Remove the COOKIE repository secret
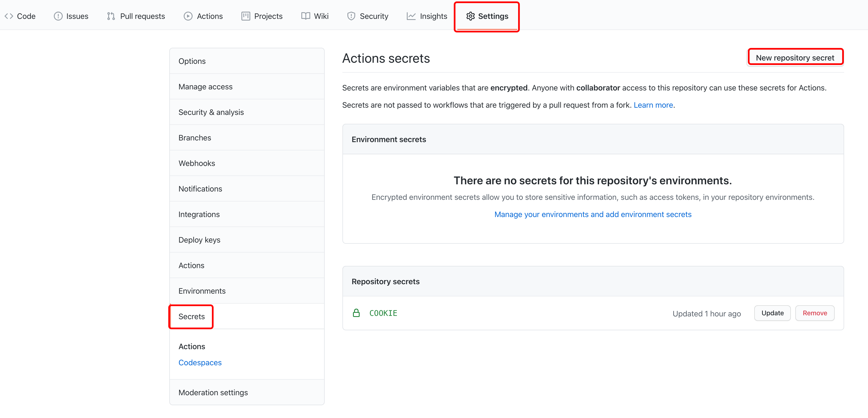The width and height of the screenshot is (868, 418). pos(814,313)
